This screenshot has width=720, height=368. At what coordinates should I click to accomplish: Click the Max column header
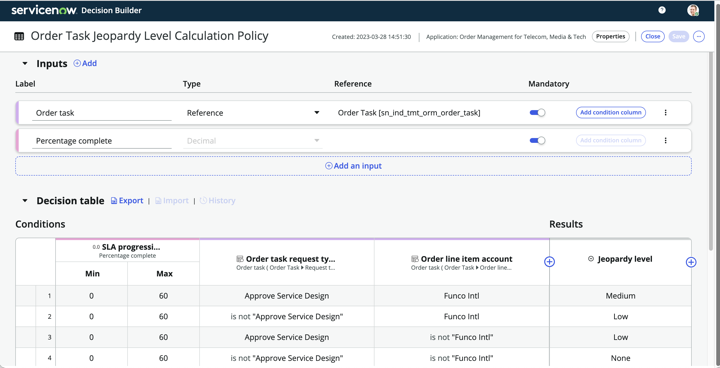coord(164,274)
